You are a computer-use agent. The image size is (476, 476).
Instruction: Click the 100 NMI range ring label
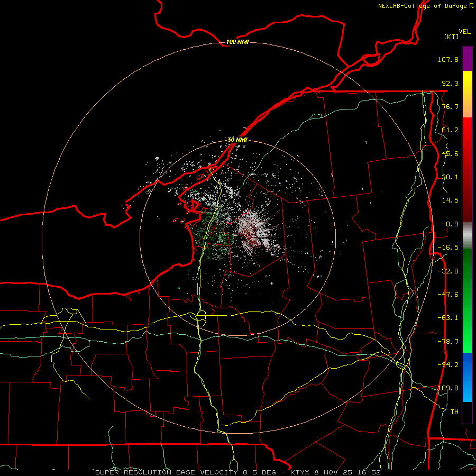(237, 42)
